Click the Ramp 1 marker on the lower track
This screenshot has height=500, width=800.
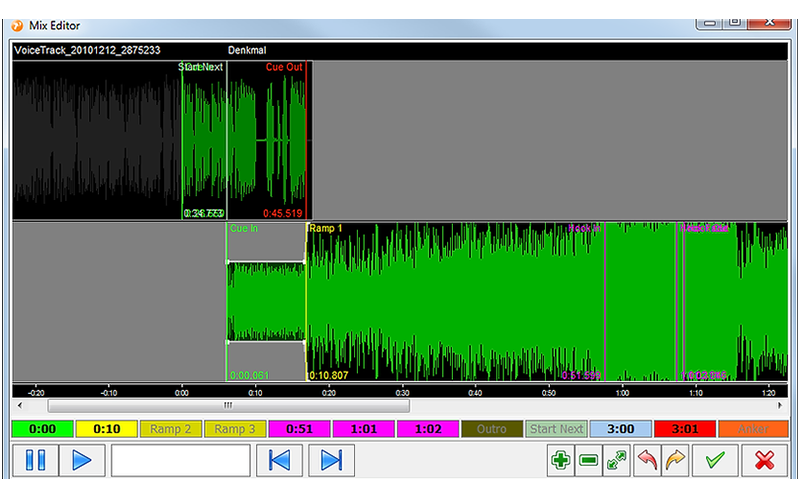(326, 228)
